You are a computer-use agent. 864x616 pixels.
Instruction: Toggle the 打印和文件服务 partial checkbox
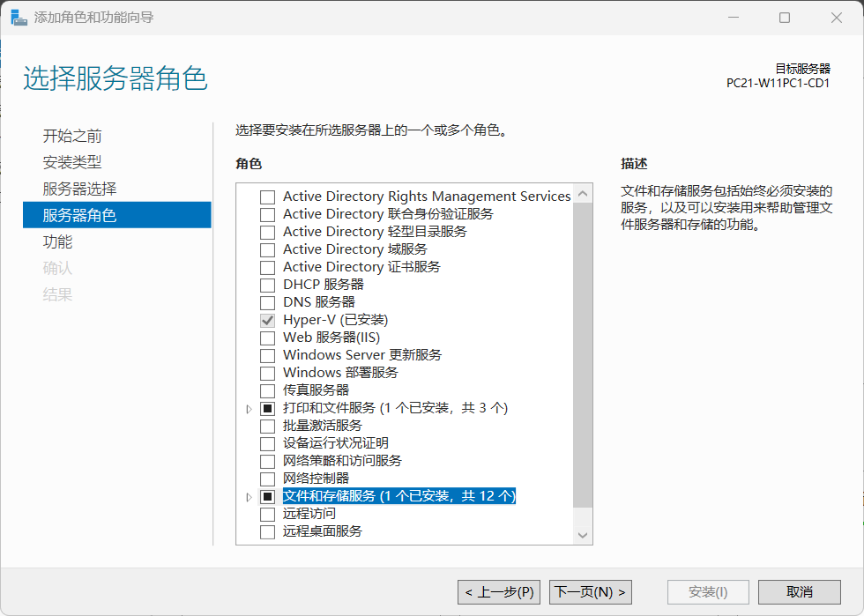[x=267, y=408]
